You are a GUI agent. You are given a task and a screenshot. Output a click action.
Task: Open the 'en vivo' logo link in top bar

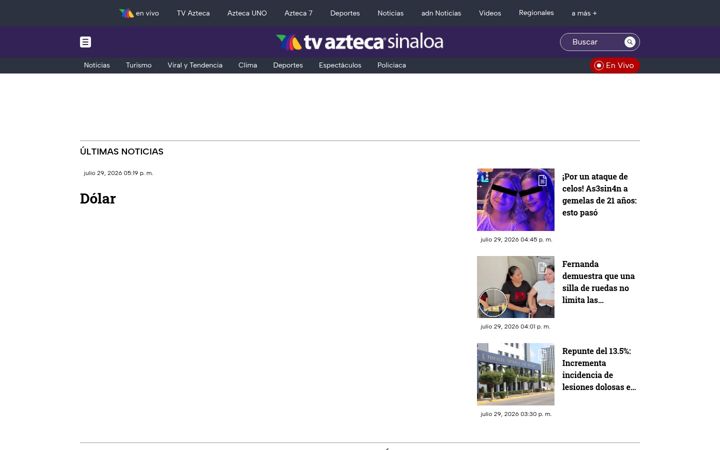pyautogui.click(x=139, y=13)
